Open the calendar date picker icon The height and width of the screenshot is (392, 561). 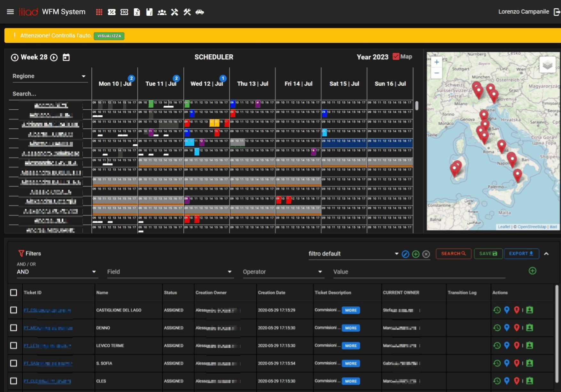(x=66, y=58)
